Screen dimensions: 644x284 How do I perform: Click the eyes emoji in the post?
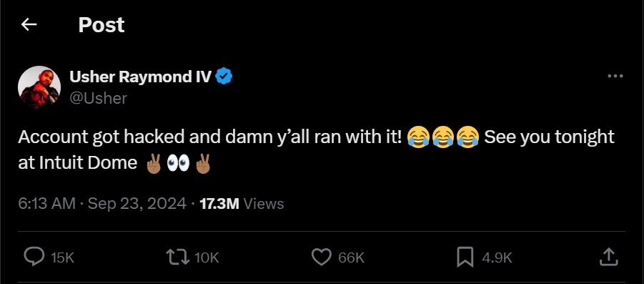point(178,164)
